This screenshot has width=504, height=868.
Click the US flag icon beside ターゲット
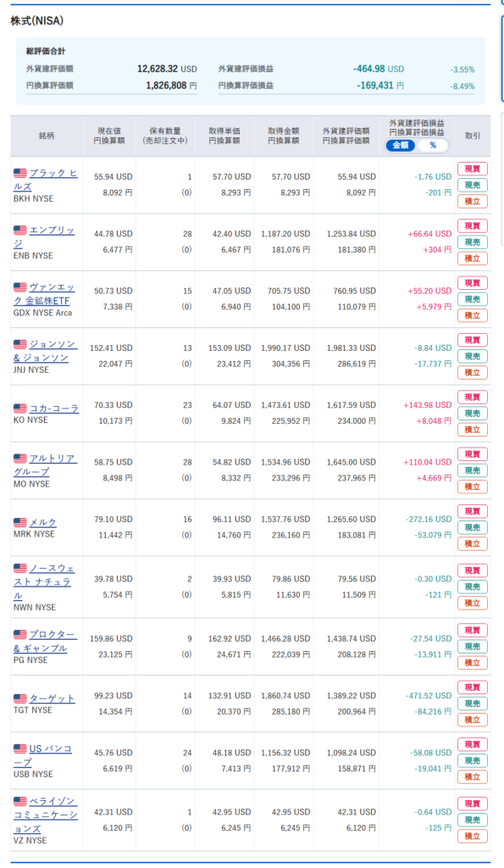tap(20, 698)
